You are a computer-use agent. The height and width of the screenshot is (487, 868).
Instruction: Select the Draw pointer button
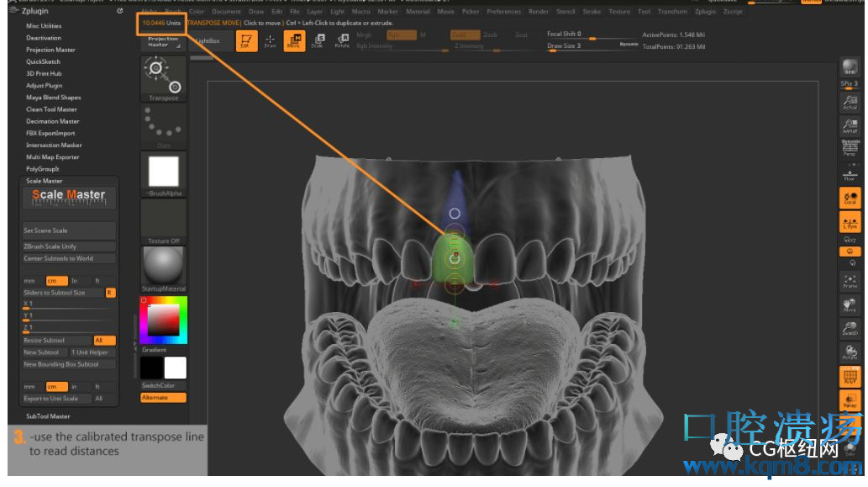[x=270, y=40]
